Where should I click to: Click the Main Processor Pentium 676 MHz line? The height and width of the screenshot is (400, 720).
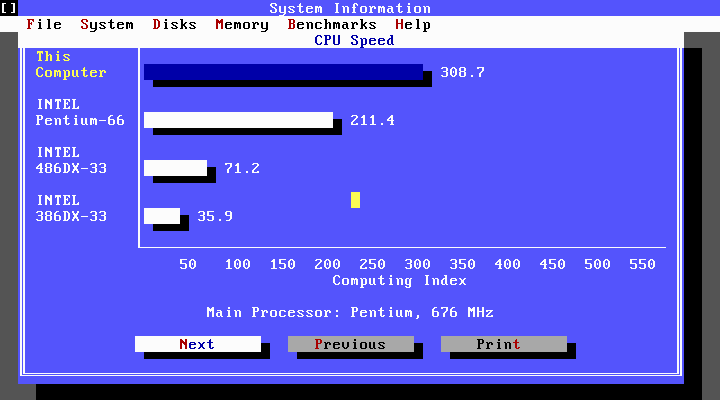350,312
